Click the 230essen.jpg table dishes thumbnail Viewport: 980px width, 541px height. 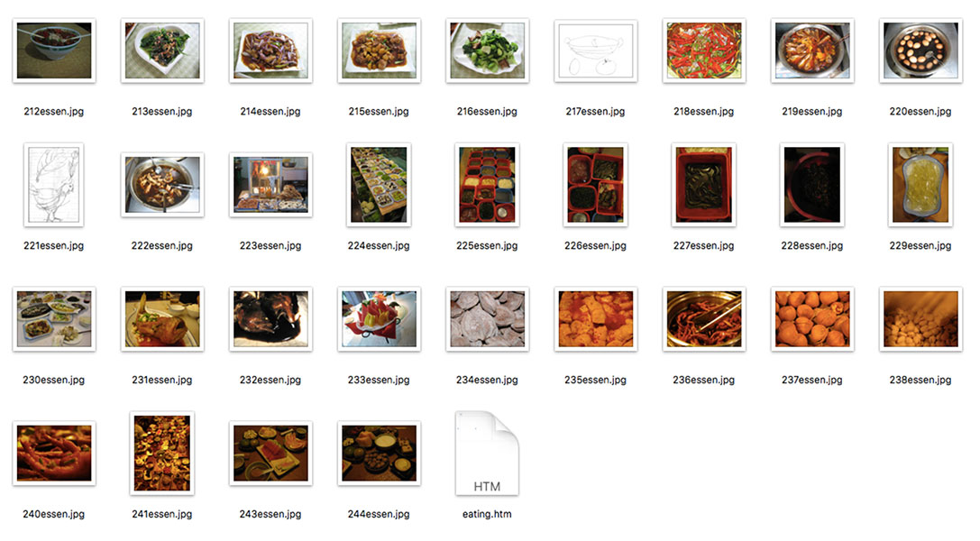point(54,319)
